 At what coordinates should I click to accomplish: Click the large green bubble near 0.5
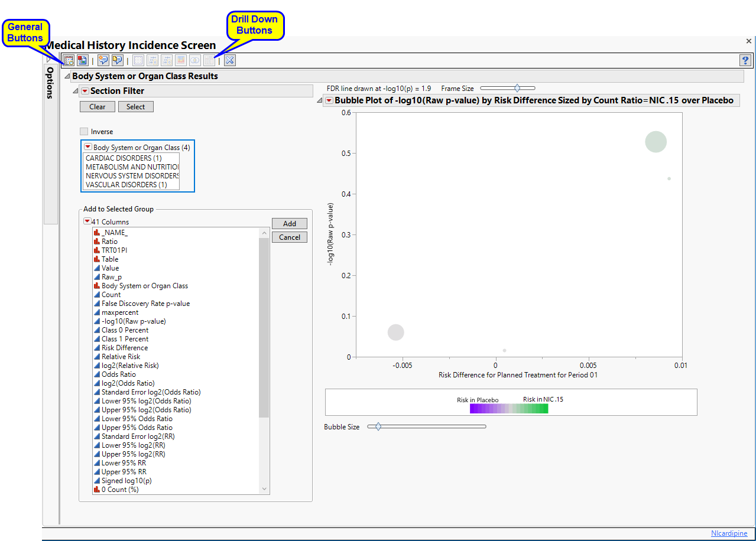click(x=656, y=142)
